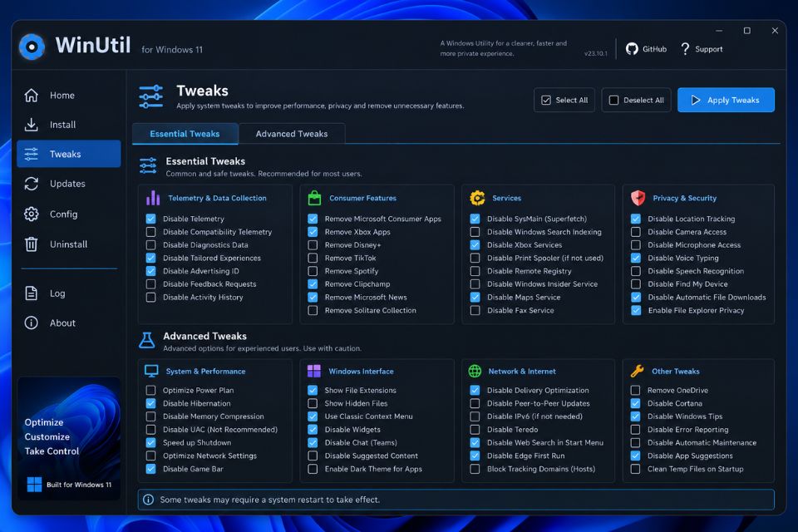The height and width of the screenshot is (532, 798).
Task: Click the System & Performance monitor icon
Action: click(x=151, y=371)
